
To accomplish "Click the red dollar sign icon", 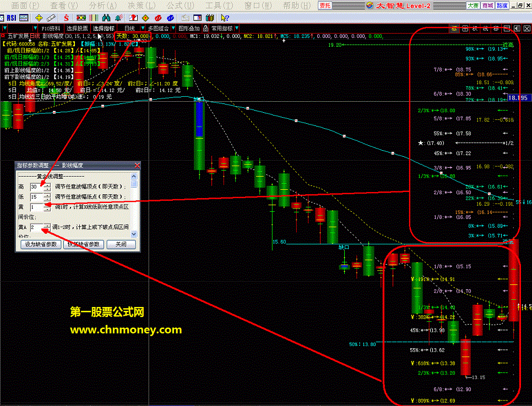I will click(x=66, y=18).
